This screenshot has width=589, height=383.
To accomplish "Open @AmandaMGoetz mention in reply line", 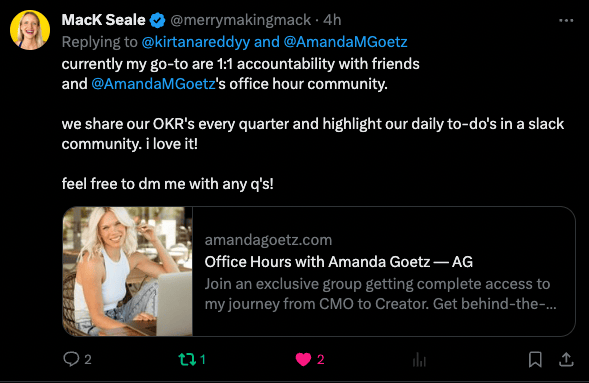I will tap(345, 42).
